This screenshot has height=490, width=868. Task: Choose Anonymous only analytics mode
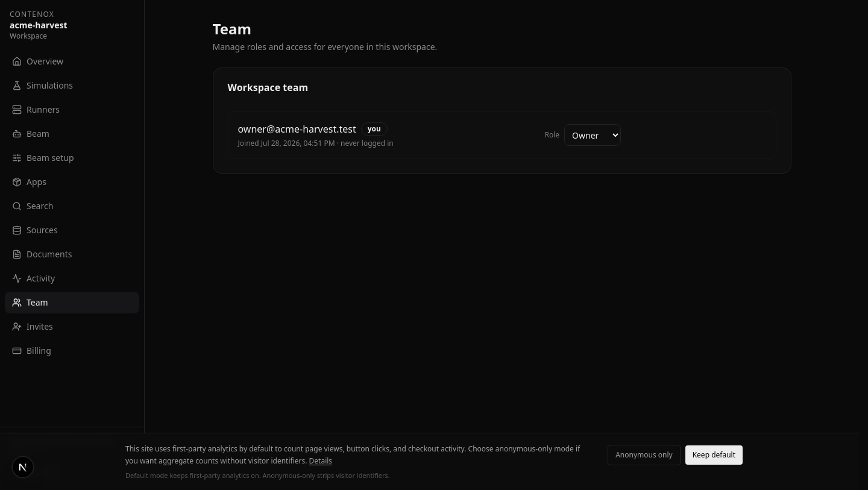coord(644,455)
